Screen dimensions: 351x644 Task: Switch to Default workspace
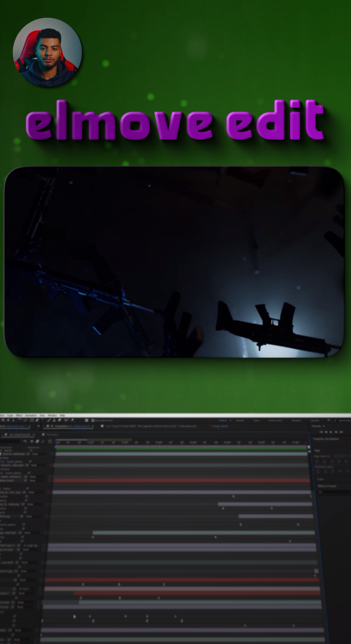223,420
